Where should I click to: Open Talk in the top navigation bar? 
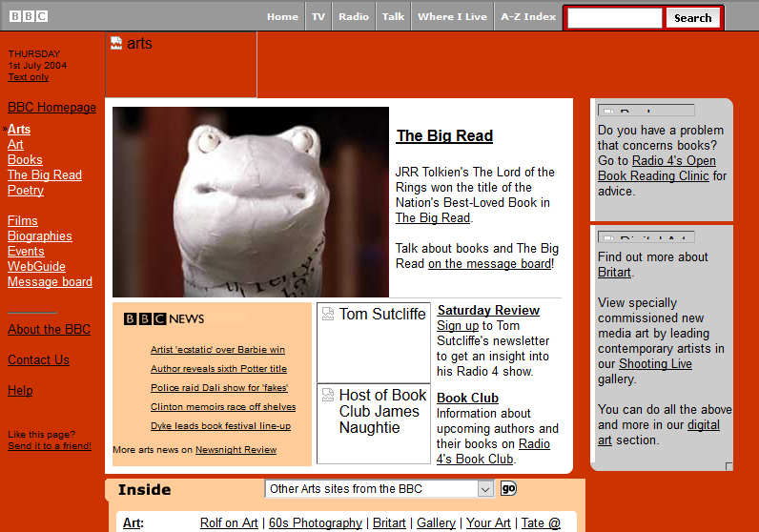[393, 16]
